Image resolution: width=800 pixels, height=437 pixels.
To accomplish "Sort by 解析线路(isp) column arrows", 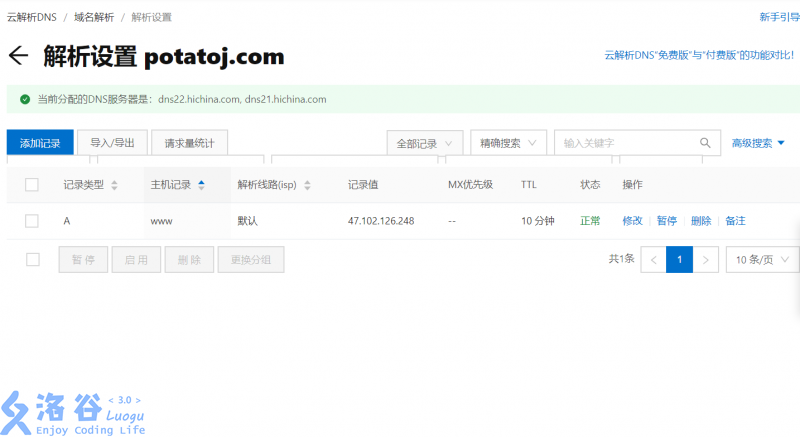I will (x=307, y=185).
